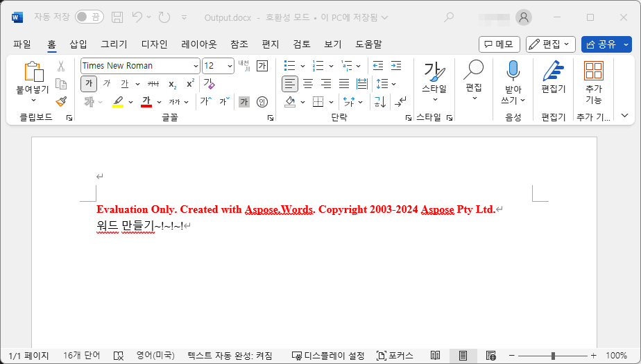Open the Insert (삽입) tab

78,44
